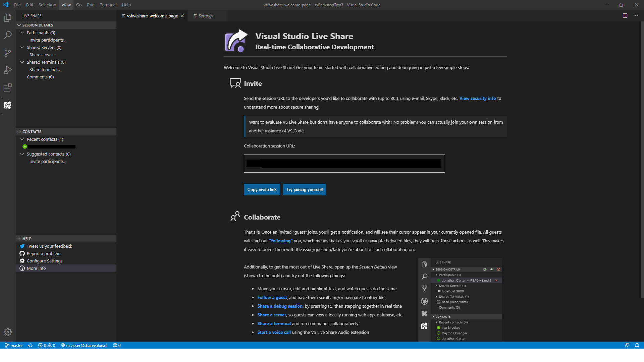Viewport: 644px width, 362px height.
Task: Click the Collaboration session URL field
Action: (344, 164)
